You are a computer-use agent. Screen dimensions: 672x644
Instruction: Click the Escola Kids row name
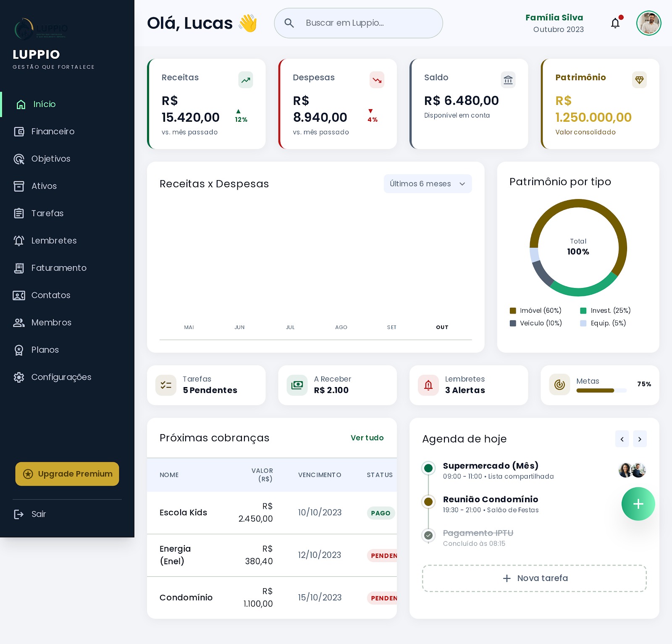point(183,513)
